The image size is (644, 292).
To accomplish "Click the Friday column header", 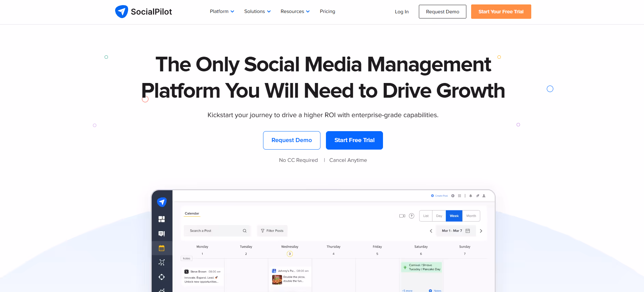I will point(377,247).
